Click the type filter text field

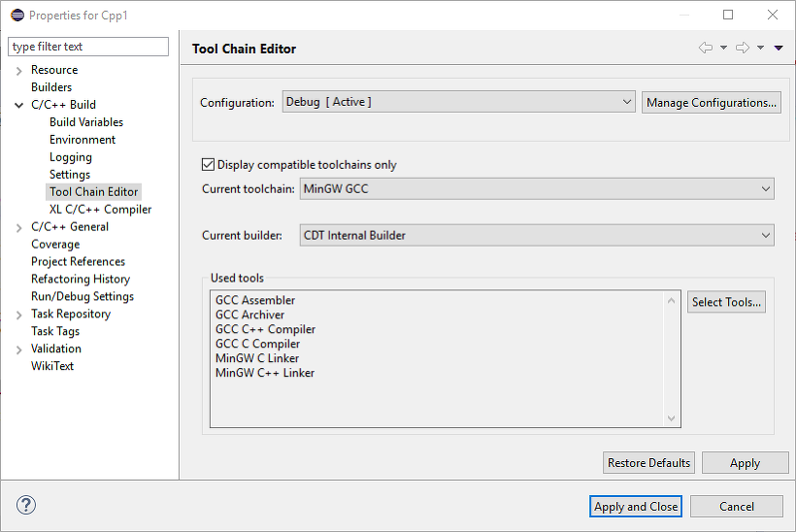tap(88, 47)
